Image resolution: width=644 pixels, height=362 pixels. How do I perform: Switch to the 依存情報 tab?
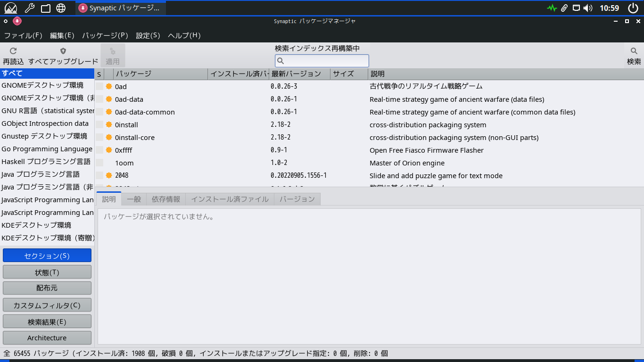[x=166, y=199]
